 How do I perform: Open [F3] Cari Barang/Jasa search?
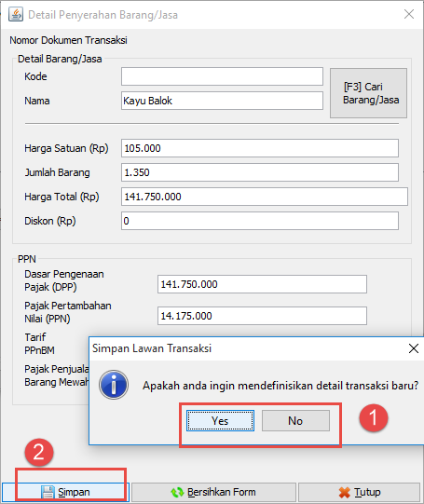click(368, 93)
